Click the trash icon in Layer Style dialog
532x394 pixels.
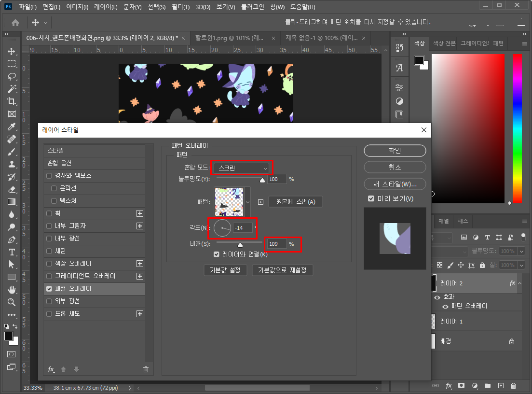(146, 369)
